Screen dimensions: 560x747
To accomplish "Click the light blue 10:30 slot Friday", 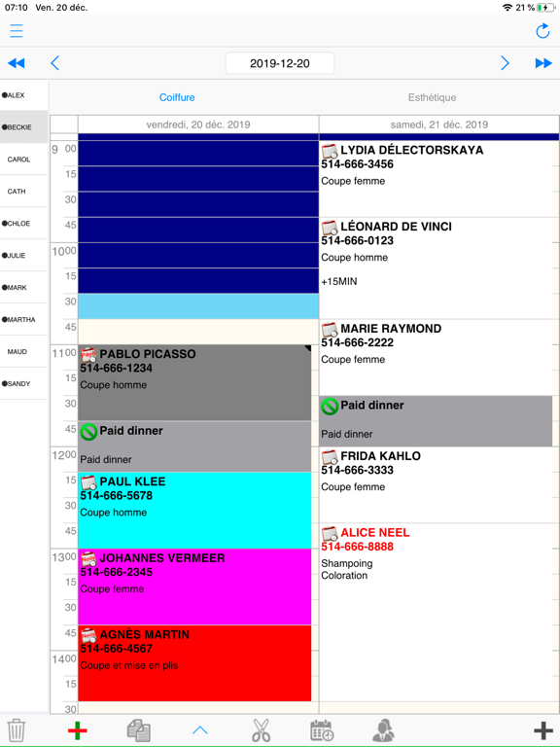I will (198, 306).
